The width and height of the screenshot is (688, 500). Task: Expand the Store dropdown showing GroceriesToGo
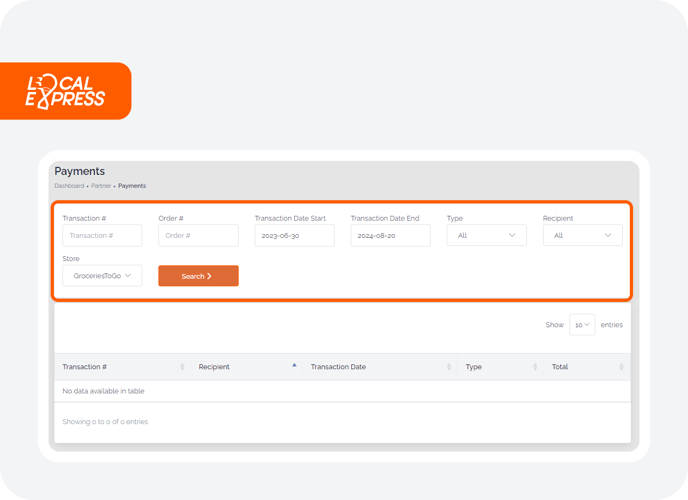pyautogui.click(x=102, y=275)
